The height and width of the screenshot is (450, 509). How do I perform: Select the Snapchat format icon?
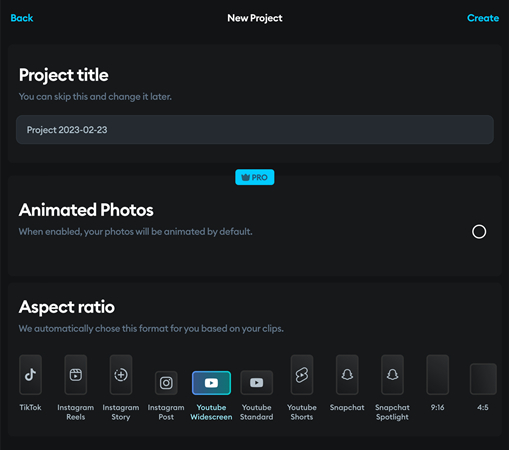click(x=347, y=375)
